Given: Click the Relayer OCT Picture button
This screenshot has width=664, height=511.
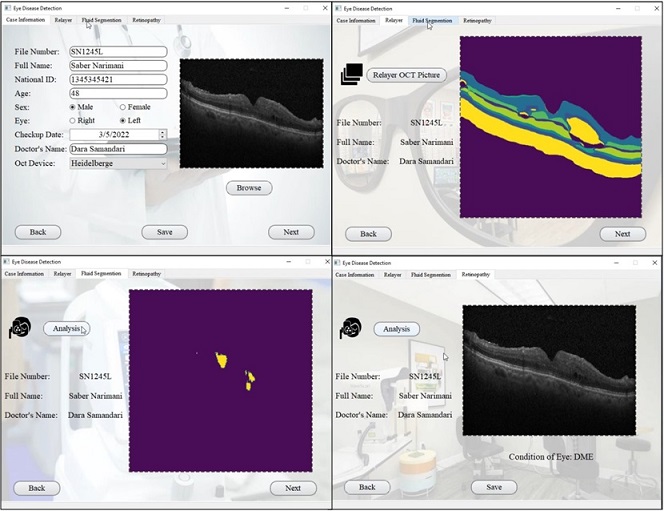Looking at the screenshot, I should [x=407, y=75].
